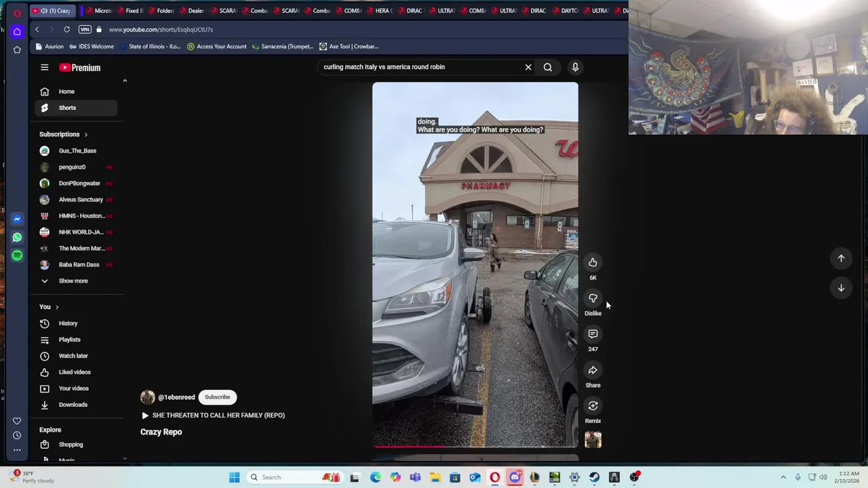Open the IDES Welcome bookmark
This screenshot has width=868, height=488.
click(x=92, y=47)
